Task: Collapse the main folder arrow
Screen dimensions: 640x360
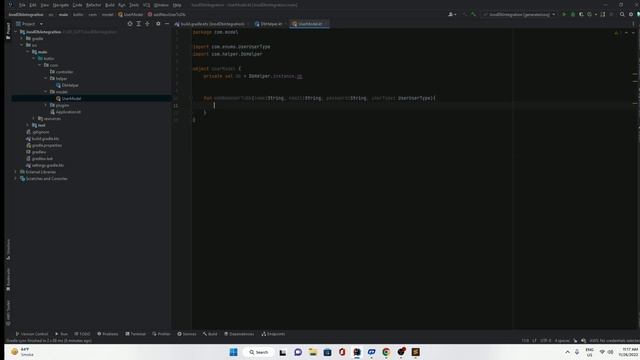Action: (28, 52)
